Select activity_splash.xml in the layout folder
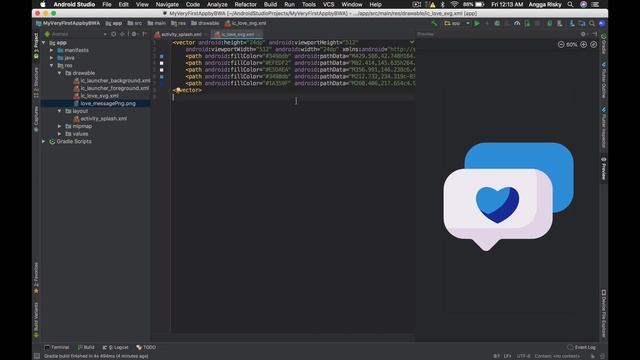Viewport: 640px width, 360px height. coord(100,119)
